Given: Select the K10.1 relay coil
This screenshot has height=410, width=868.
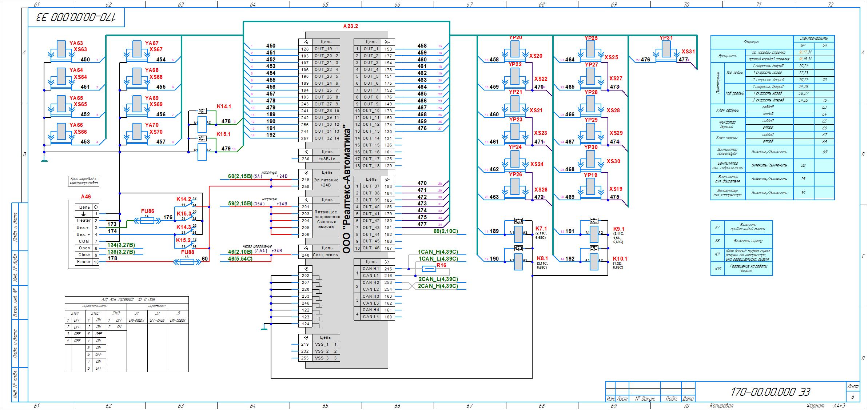Looking at the screenshot, I should [x=594, y=262].
